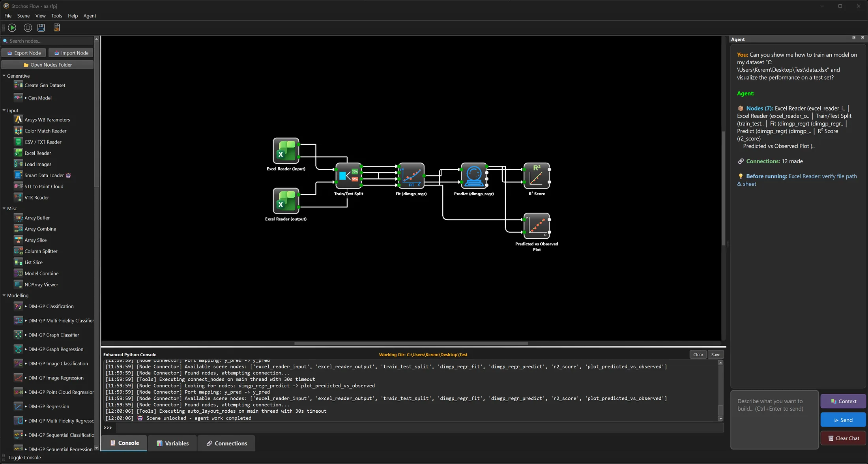This screenshot has height=464, width=868.
Task: Run the flow with the play icon
Action: point(12,28)
